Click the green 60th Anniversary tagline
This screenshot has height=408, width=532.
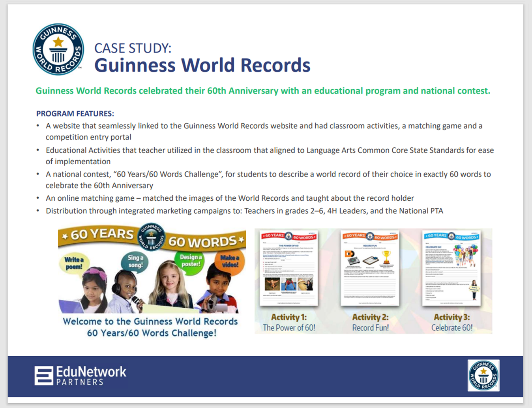click(263, 91)
